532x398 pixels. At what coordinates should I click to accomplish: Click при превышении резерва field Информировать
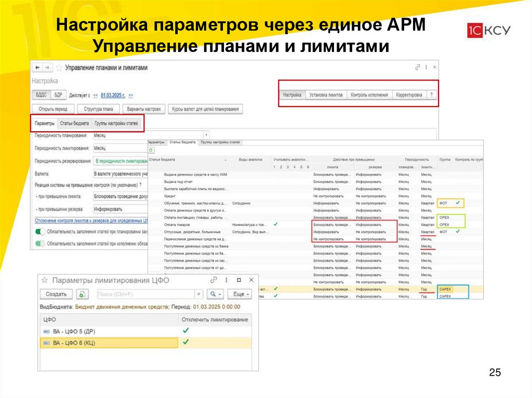(120, 209)
